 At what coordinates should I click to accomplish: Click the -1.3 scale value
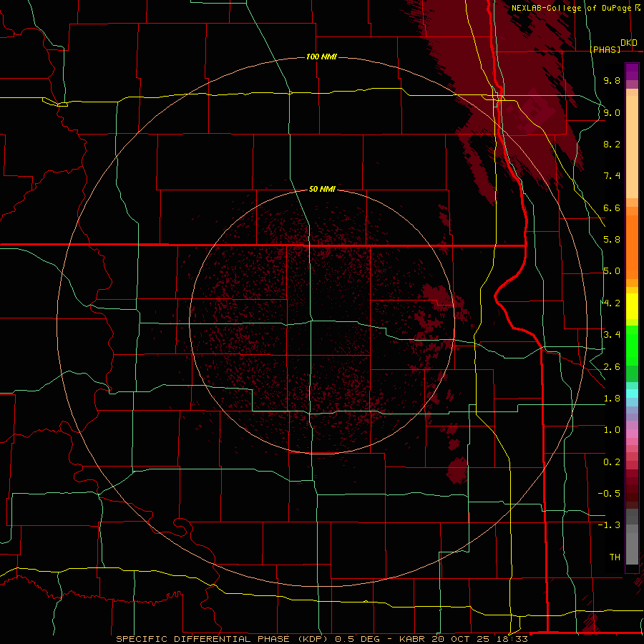(609, 525)
